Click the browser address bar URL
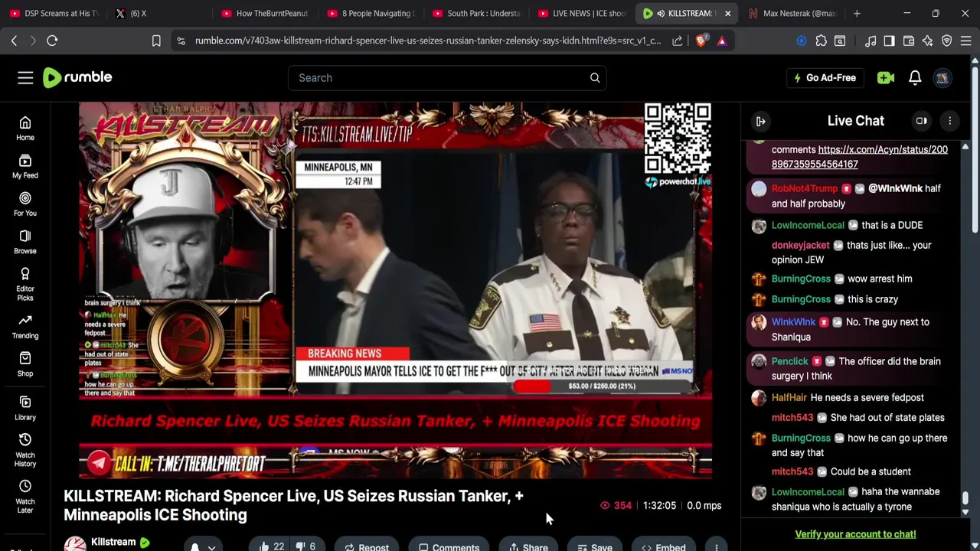Image resolution: width=980 pixels, height=551 pixels. [x=427, y=41]
